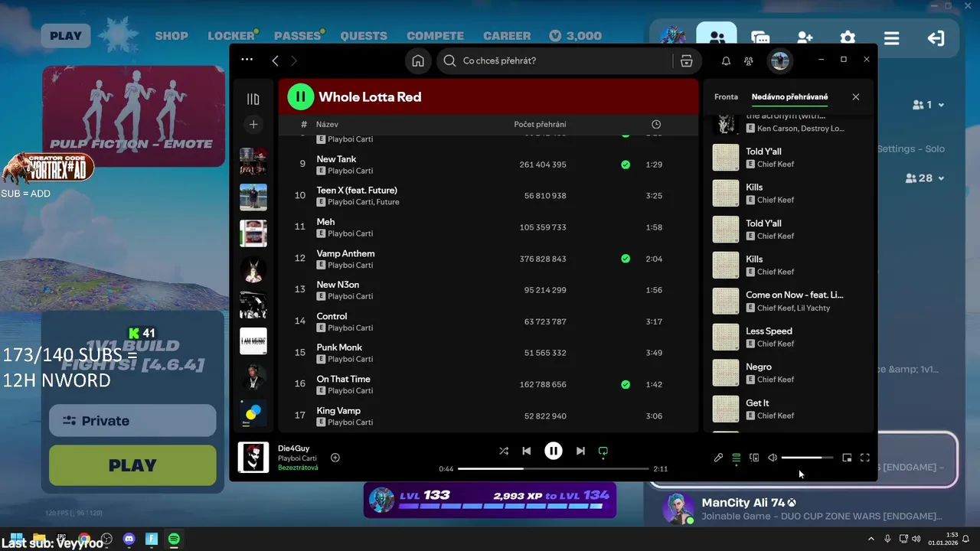Seek within the song progress bar

554,468
